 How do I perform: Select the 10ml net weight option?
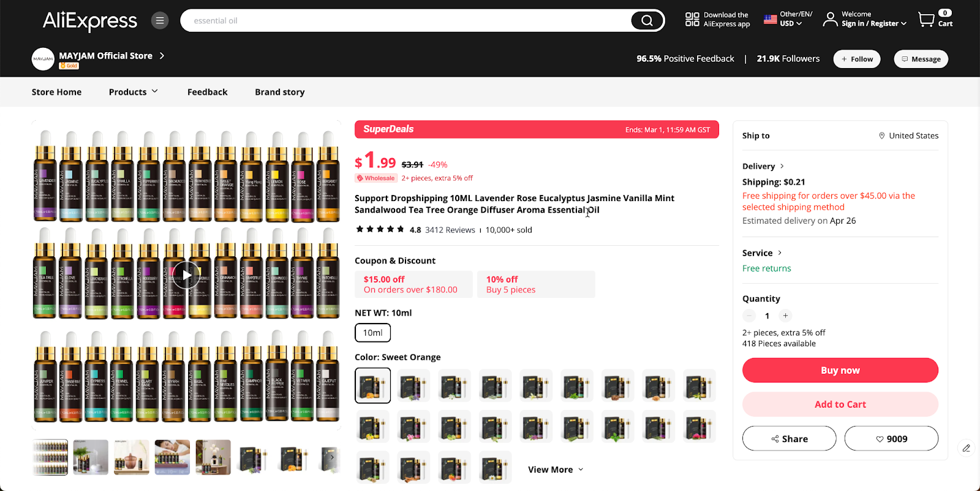tap(372, 333)
